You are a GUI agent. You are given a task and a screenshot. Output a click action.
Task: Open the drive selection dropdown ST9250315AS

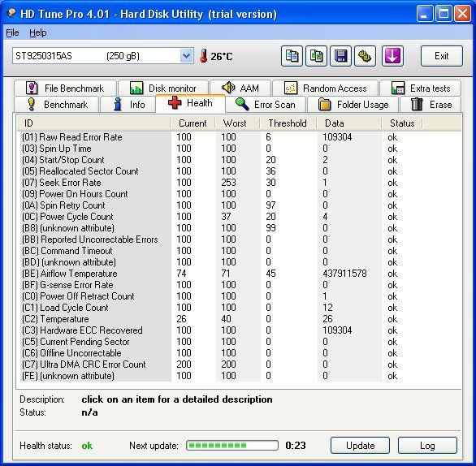(x=103, y=56)
